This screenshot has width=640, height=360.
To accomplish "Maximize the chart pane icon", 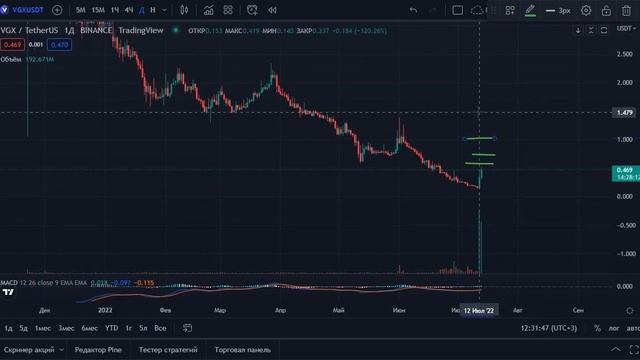I will tap(604, 30).
